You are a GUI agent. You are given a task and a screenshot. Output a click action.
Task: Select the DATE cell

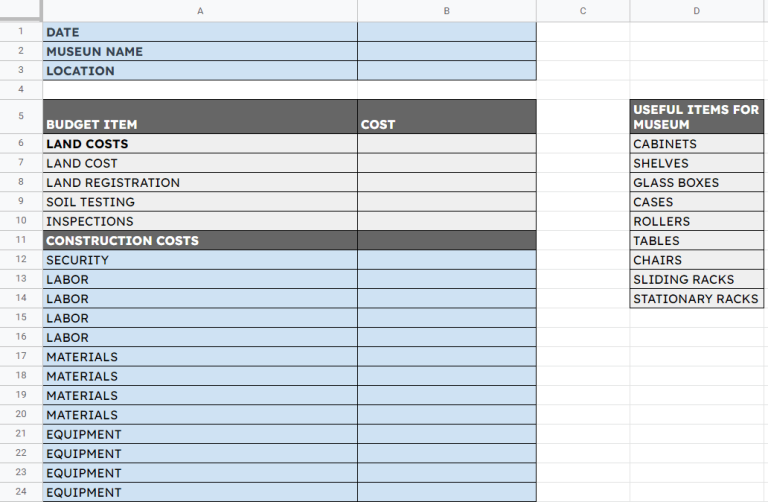[200, 32]
